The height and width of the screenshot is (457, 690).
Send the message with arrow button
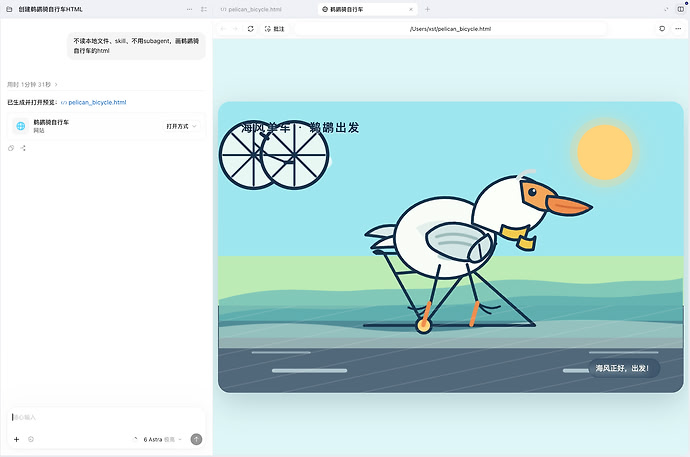(x=196, y=439)
